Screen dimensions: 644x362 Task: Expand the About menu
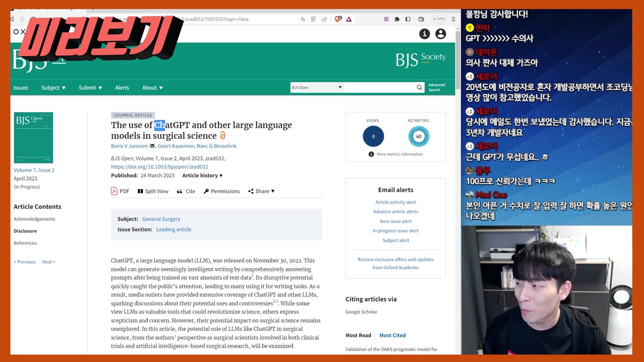(x=152, y=88)
